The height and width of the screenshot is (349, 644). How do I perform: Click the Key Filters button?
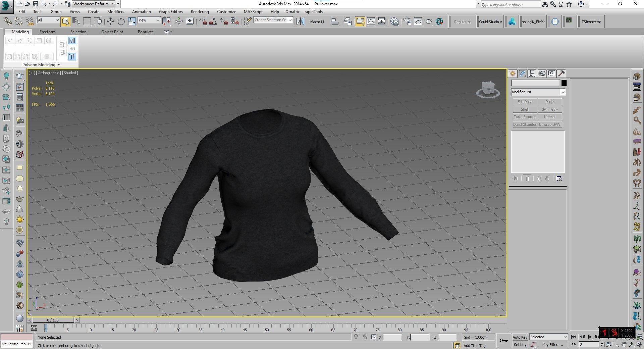point(552,345)
